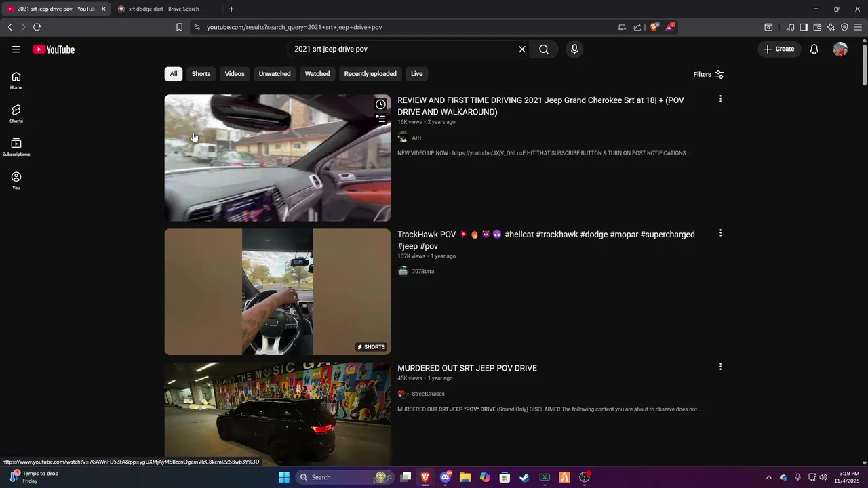The width and height of the screenshot is (868, 488).
Task: Open REVIEW AND FIRST TIME DRIVING video title
Action: 540,106
